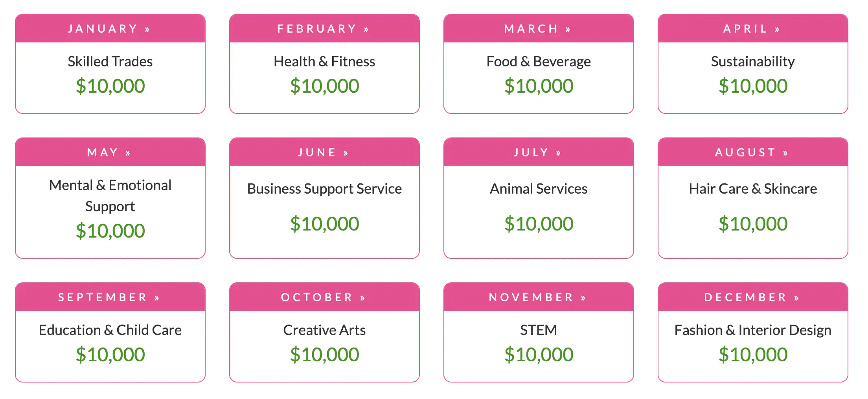Click the JUNE month header
868x399 pixels.
(323, 152)
